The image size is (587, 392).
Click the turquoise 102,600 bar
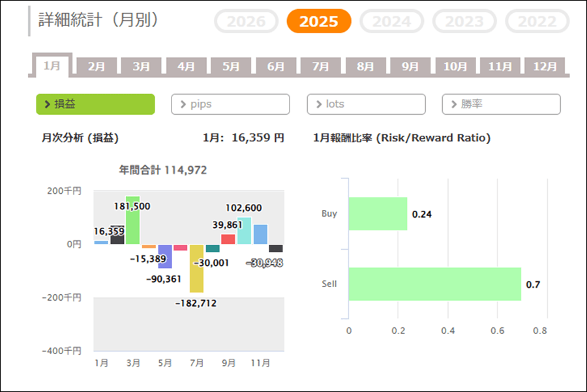pos(245,231)
